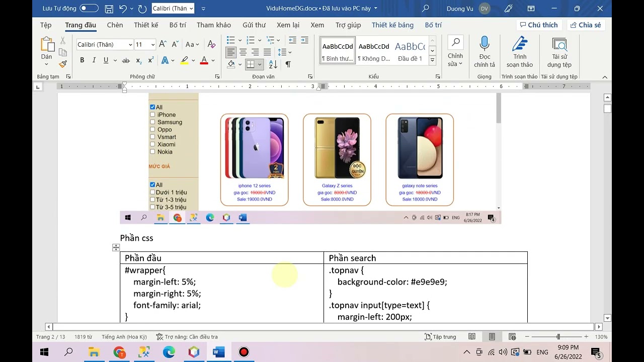Open font name dropdown Calibri (Thân)

pos(130,45)
